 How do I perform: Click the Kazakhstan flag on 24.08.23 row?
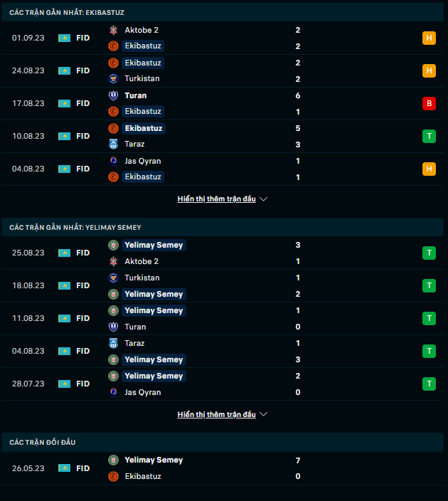click(64, 70)
